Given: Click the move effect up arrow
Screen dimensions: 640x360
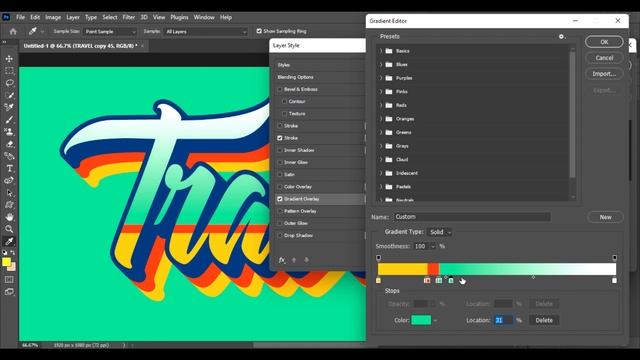Looking at the screenshot, I should pos(294,260).
